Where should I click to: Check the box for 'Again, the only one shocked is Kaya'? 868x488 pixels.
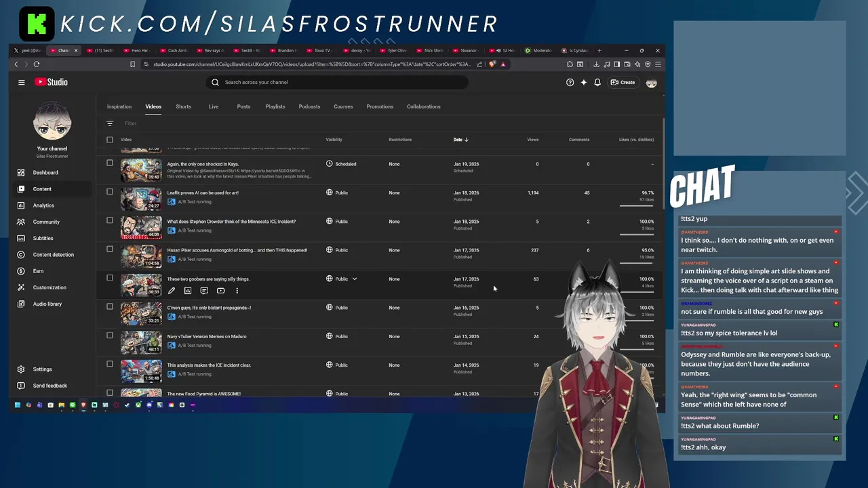click(x=110, y=163)
